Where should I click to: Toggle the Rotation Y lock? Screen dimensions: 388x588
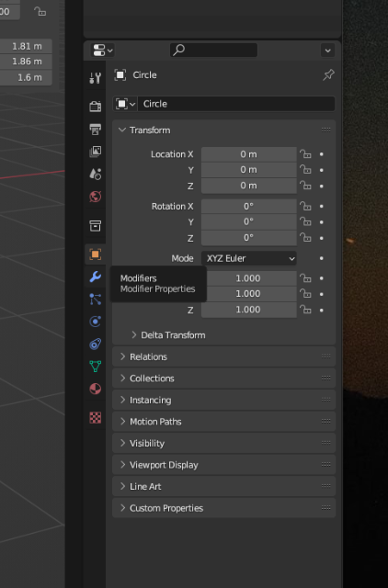click(x=305, y=222)
